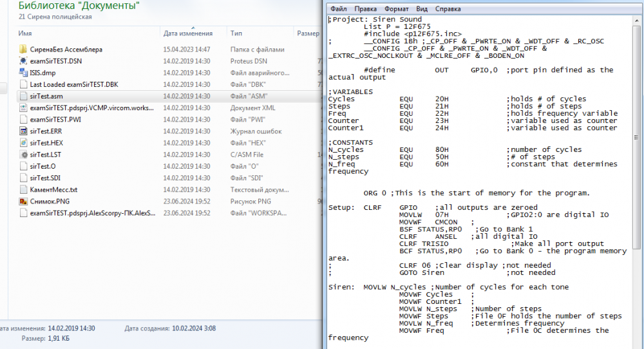Click the sirTest.SDI file icon

click(23, 178)
